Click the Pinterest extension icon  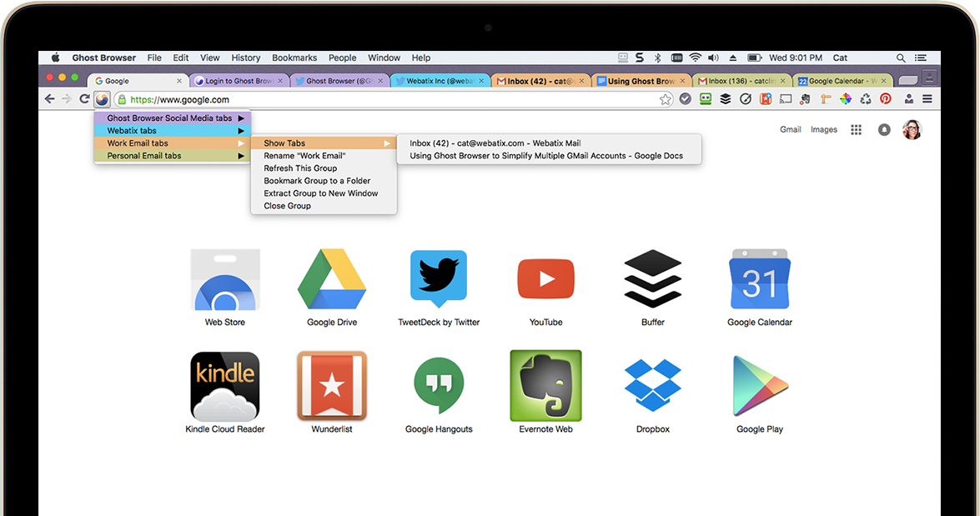click(885, 99)
